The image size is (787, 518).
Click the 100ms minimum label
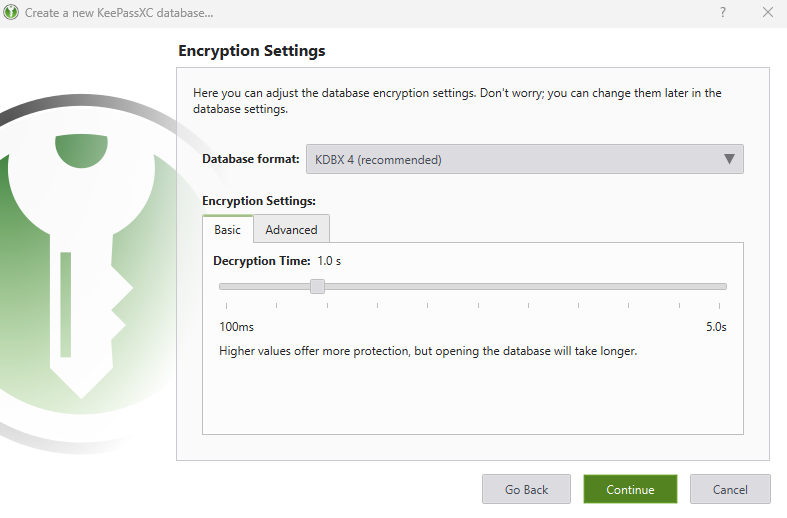point(236,327)
